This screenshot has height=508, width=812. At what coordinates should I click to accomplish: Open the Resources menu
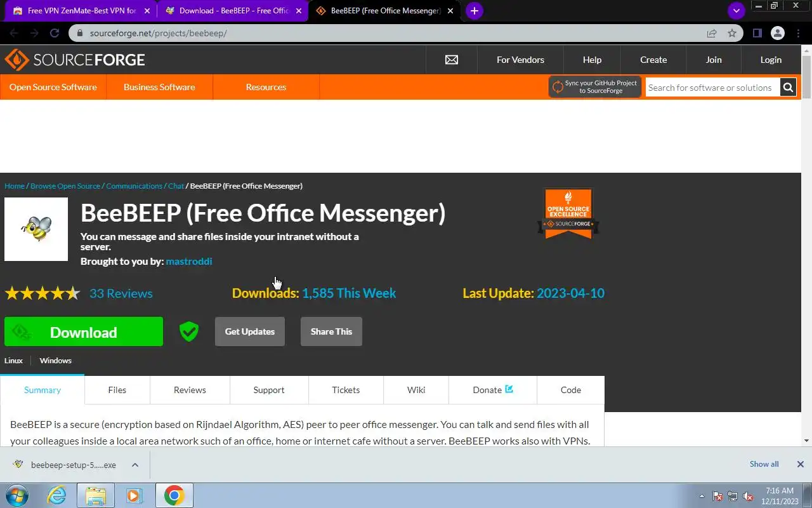pos(266,87)
